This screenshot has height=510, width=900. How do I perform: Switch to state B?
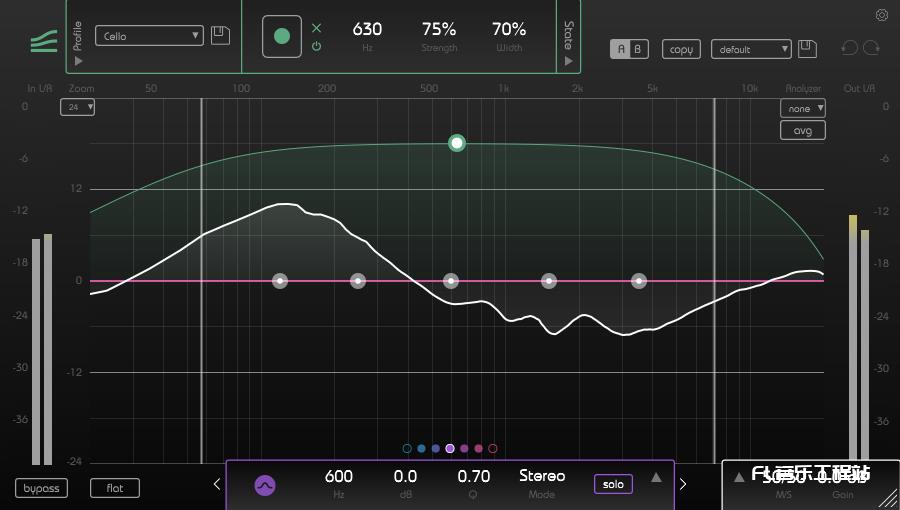point(638,49)
